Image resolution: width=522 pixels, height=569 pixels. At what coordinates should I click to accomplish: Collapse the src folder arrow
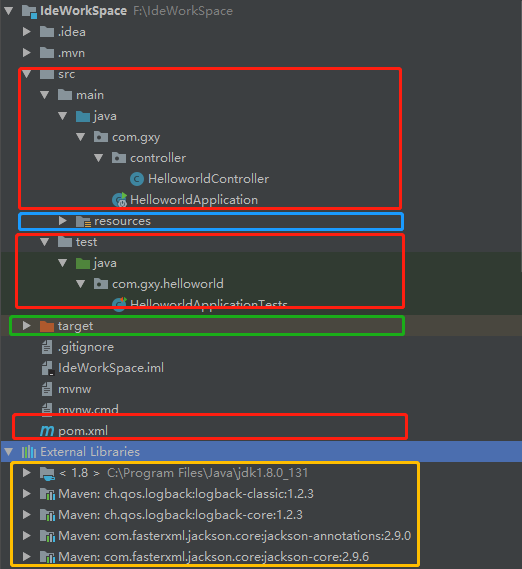[27, 74]
